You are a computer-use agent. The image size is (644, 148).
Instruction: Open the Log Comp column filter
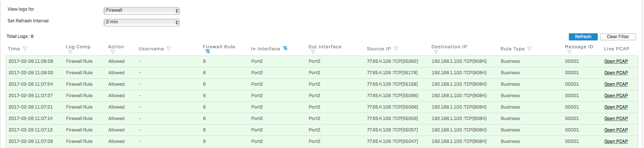coord(70,52)
